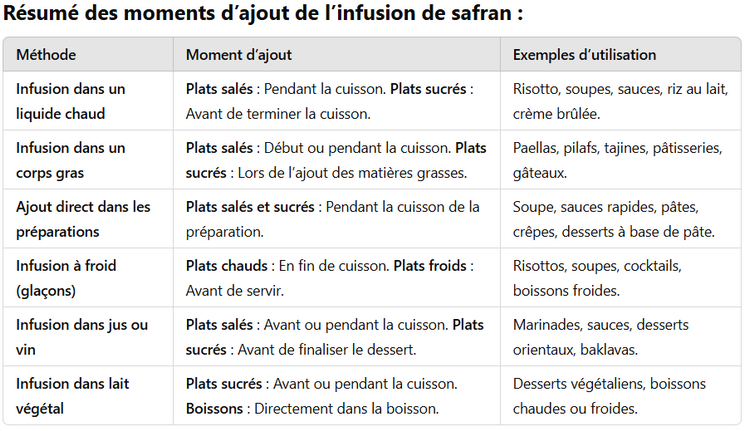This screenshot has width=749, height=431.
Task: Click the "Infusion dans jus ou vin" cell
Action: (81, 337)
